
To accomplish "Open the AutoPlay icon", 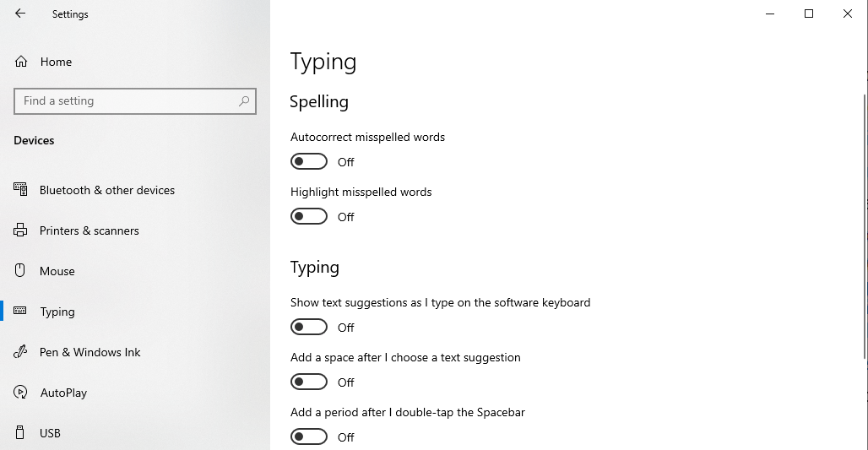I will click(x=20, y=392).
